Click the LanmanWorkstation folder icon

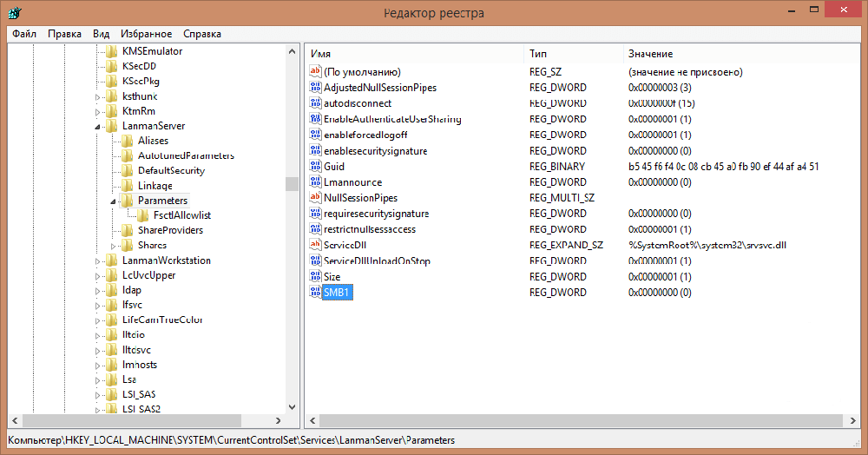[111, 260]
